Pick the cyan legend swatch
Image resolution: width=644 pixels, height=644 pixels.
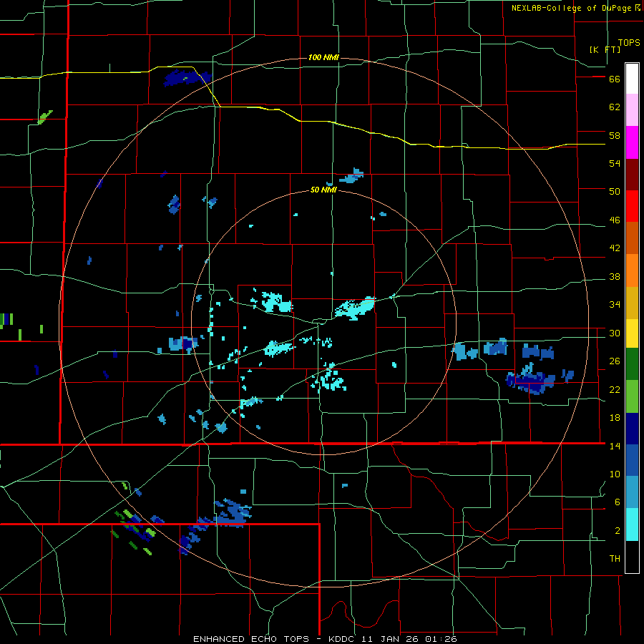pos(632,525)
